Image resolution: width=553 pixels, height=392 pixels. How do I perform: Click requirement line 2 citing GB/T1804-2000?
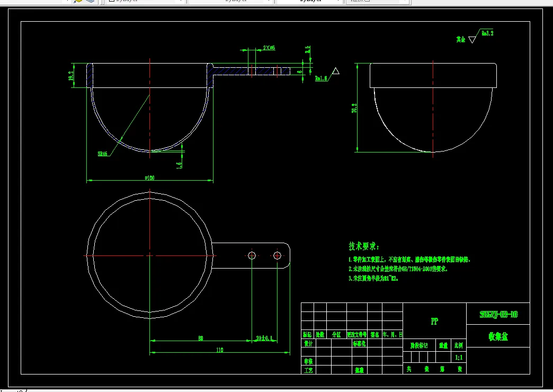point(398,269)
